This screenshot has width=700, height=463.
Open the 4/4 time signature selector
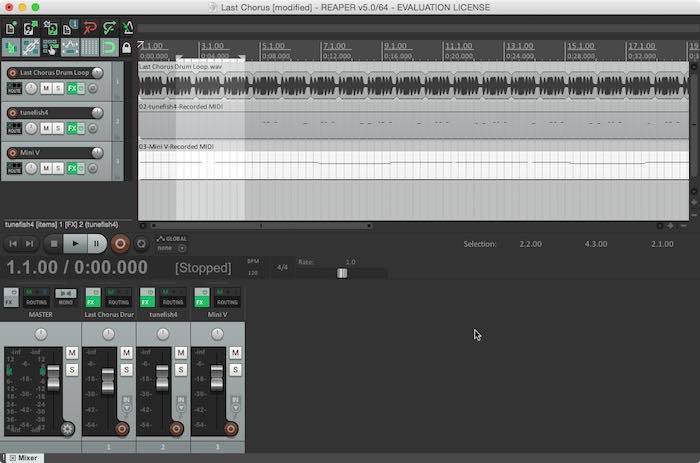click(x=282, y=267)
